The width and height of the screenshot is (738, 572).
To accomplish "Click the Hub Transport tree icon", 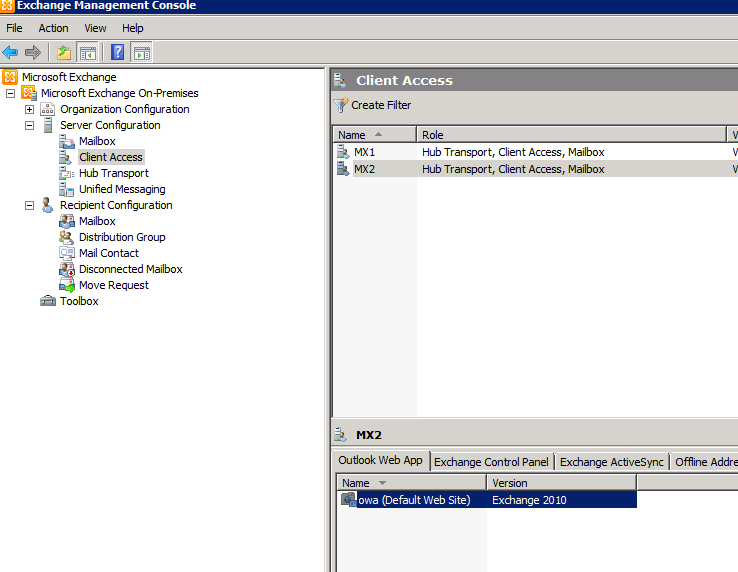I will pyautogui.click(x=67, y=173).
